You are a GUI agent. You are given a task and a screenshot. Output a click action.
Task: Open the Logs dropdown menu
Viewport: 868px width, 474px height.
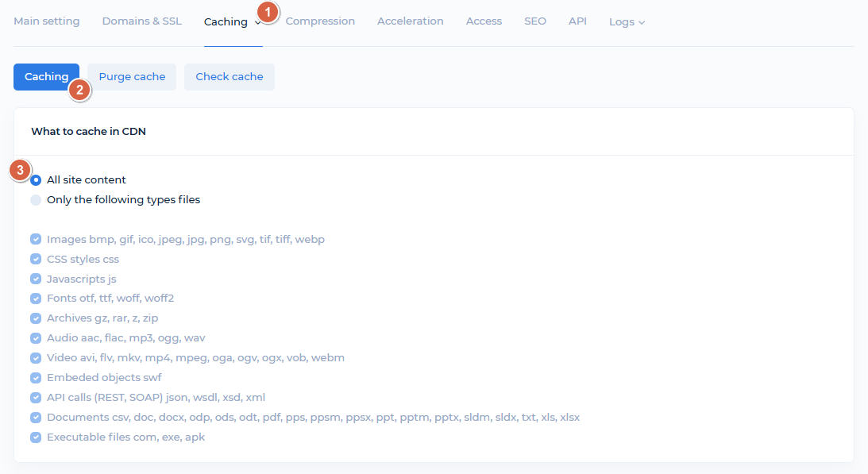click(627, 21)
